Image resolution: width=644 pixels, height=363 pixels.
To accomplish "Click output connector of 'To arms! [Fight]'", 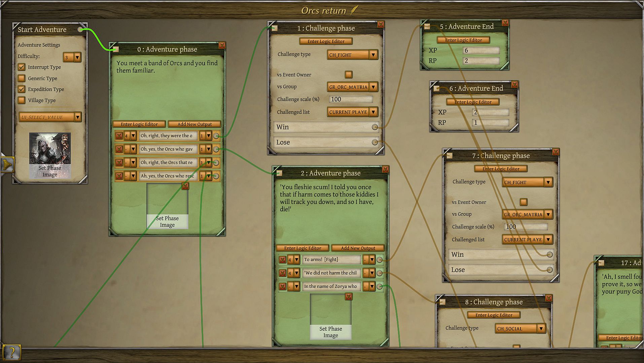I will [380, 259].
